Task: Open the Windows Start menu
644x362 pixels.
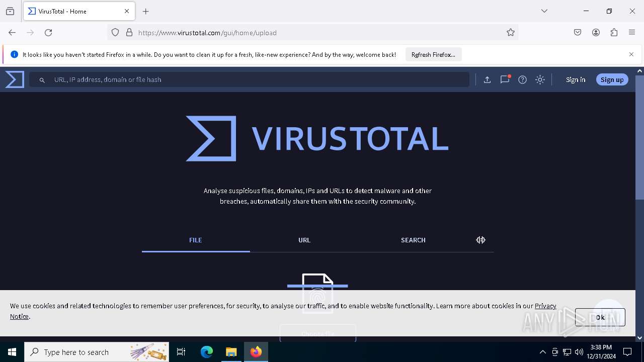Action: point(12,352)
